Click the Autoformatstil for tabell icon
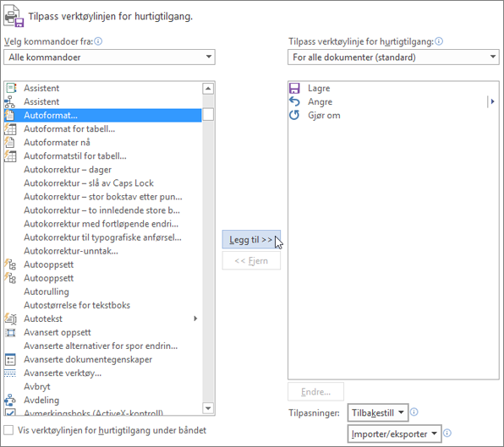 pyautogui.click(x=10, y=155)
